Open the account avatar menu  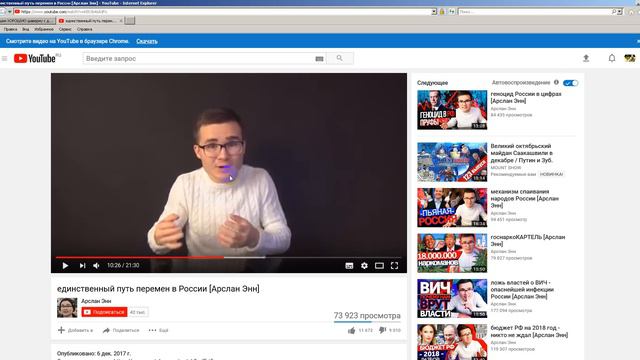[x=630, y=58]
